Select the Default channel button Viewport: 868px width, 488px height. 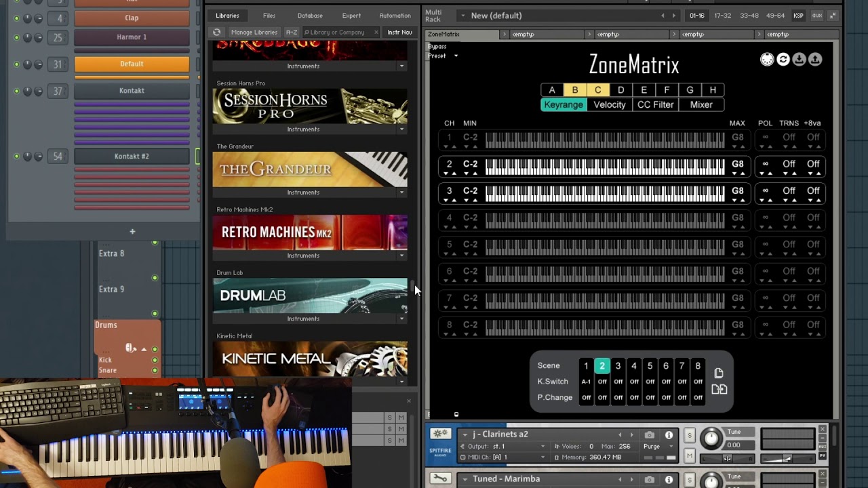pos(132,64)
